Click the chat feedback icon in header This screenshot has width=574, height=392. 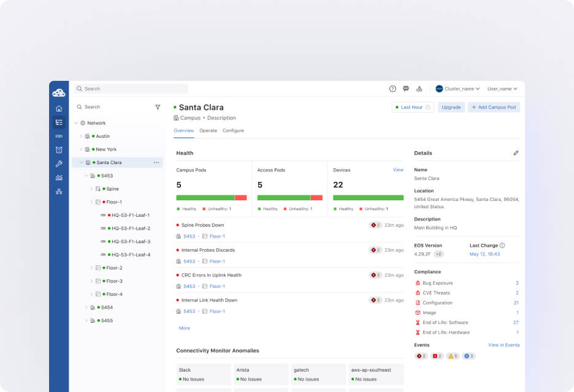(406, 89)
